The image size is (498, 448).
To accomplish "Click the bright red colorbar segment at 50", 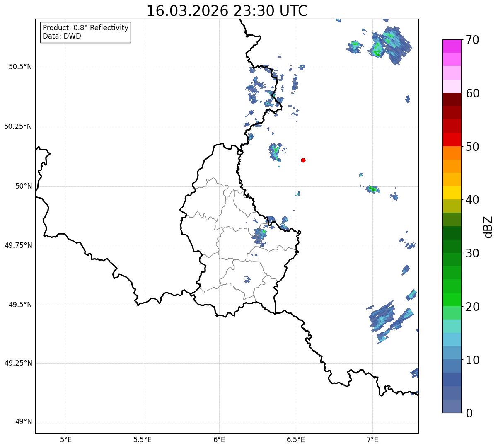I will 452,139.
